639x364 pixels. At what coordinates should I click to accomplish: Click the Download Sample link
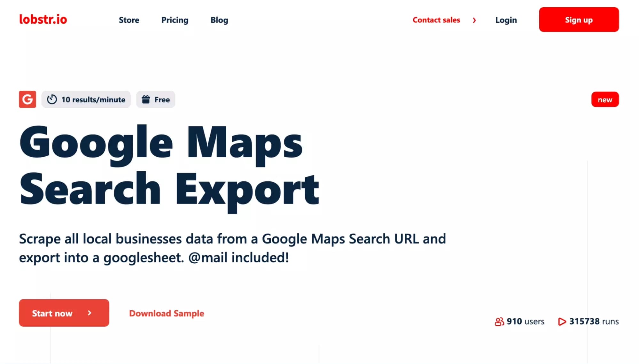167,313
